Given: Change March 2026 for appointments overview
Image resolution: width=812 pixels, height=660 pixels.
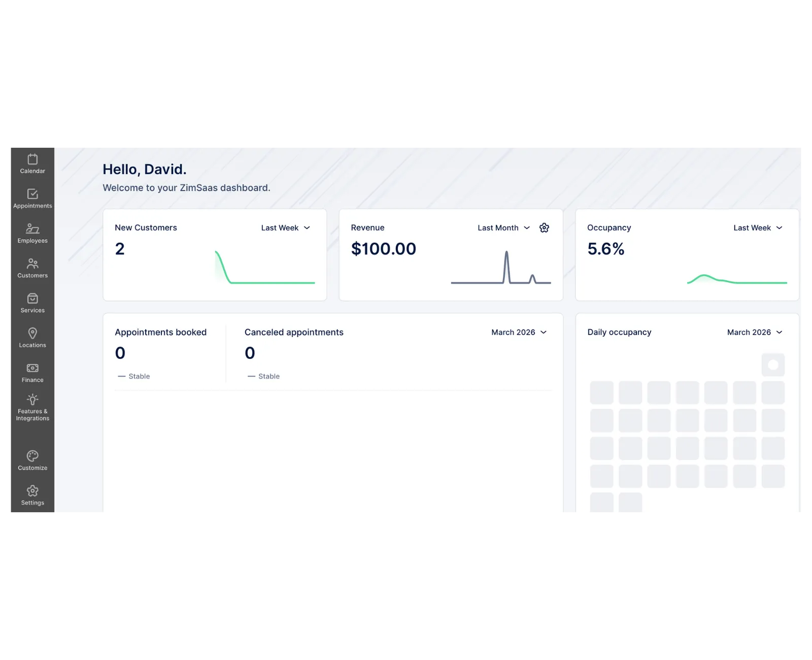Looking at the screenshot, I should pyautogui.click(x=519, y=332).
